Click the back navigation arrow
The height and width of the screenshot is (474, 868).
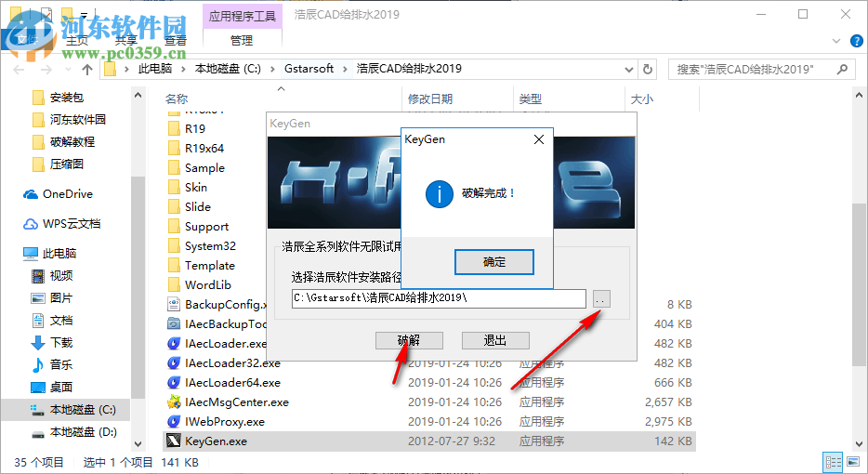19,69
